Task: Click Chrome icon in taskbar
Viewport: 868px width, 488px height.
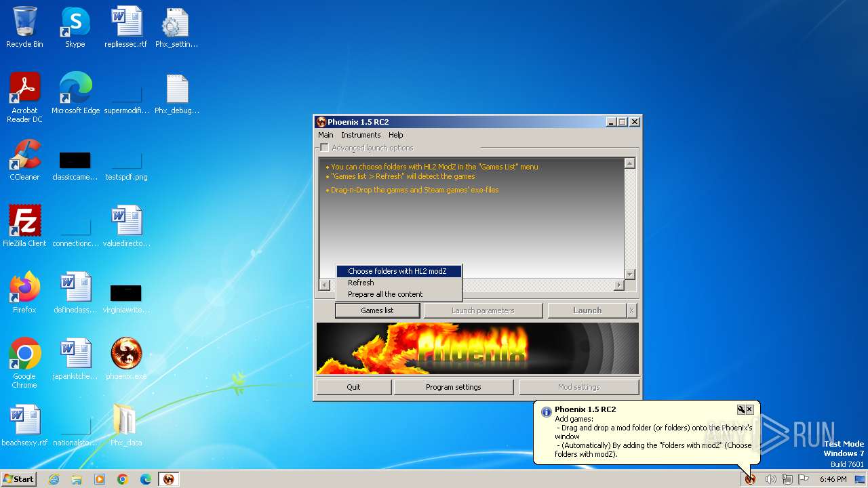Action: coord(123,479)
